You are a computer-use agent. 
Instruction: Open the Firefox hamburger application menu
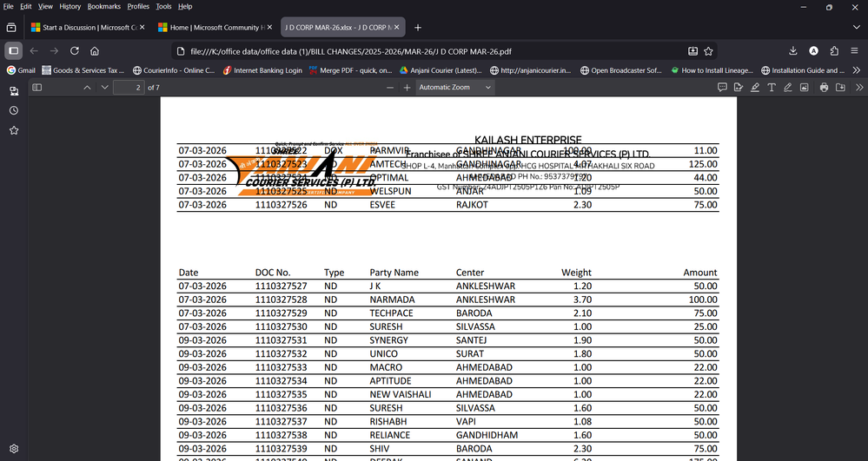tap(854, 51)
